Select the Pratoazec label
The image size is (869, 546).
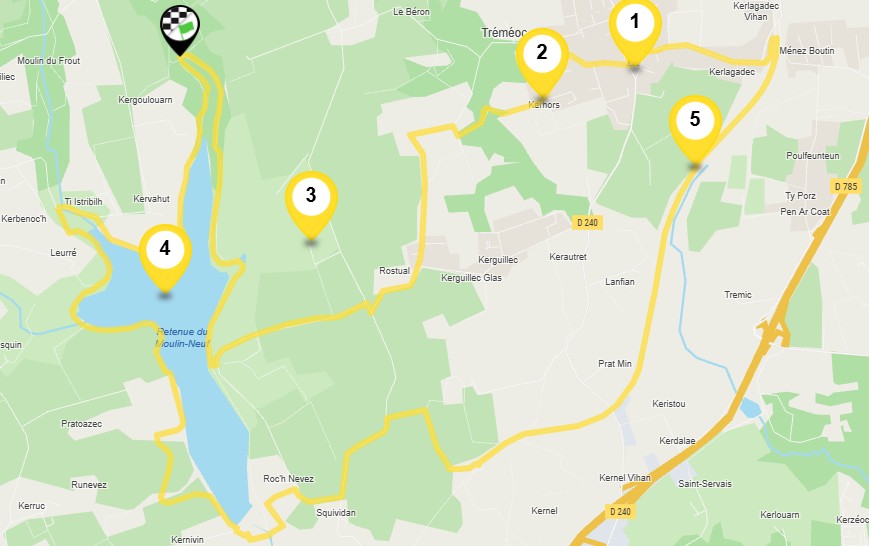81,423
